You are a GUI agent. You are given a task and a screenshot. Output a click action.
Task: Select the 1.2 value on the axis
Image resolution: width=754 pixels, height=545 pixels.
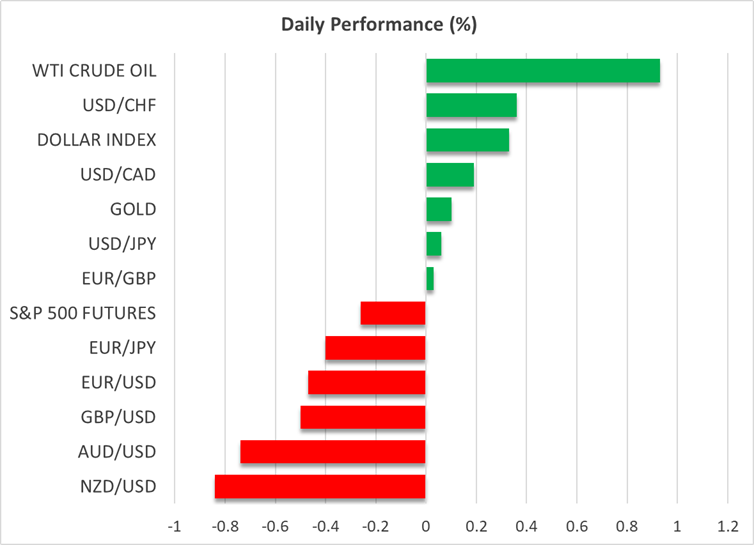727,526
